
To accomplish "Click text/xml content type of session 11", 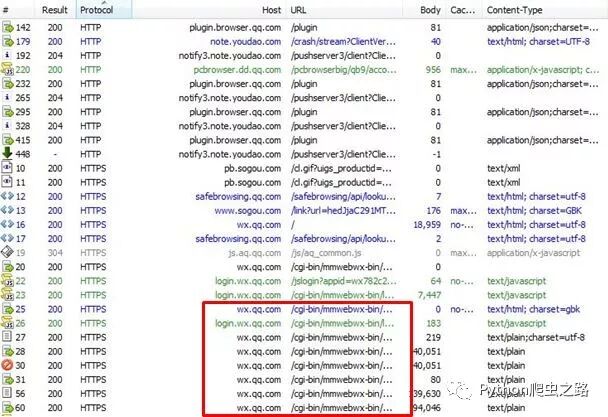I will click(504, 182).
